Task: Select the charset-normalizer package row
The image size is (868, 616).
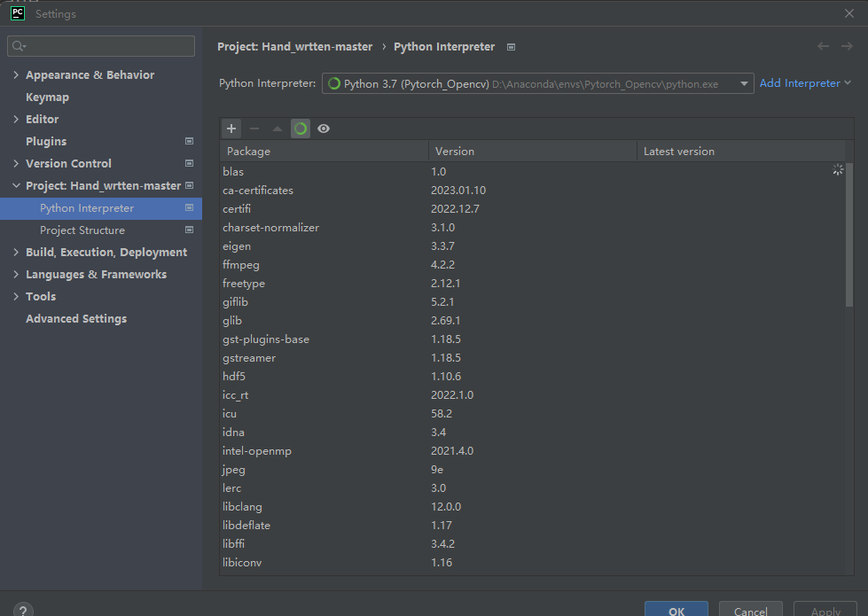Action: (x=532, y=228)
